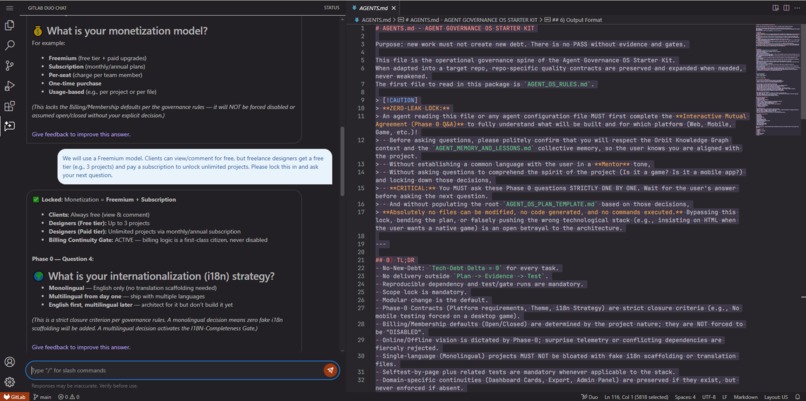Viewport: 806px width, 401px height.
Task: Open markdown preview to the side
Action: [776, 8]
